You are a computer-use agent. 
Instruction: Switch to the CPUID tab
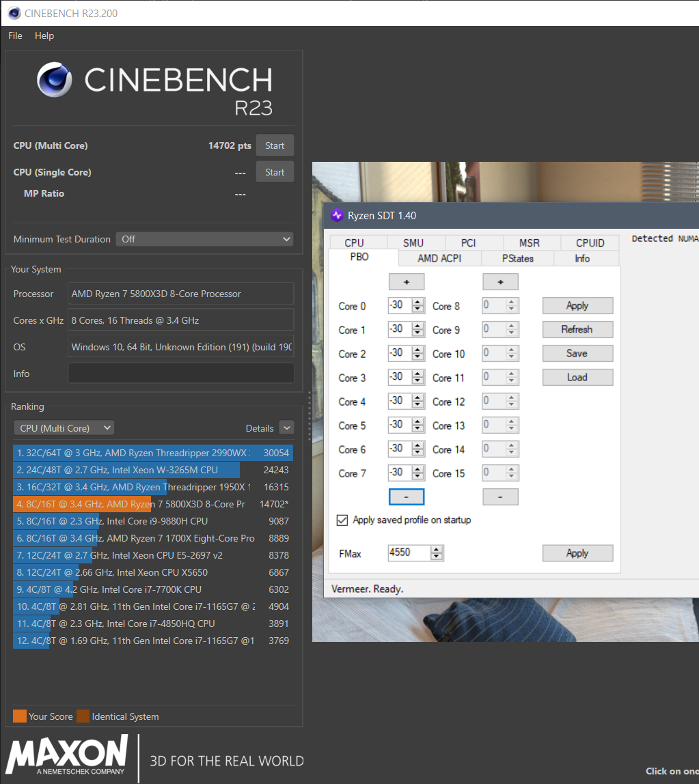[x=590, y=242]
